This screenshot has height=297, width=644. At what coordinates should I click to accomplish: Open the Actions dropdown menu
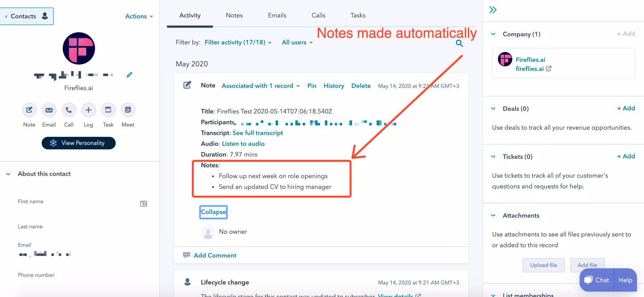point(139,16)
